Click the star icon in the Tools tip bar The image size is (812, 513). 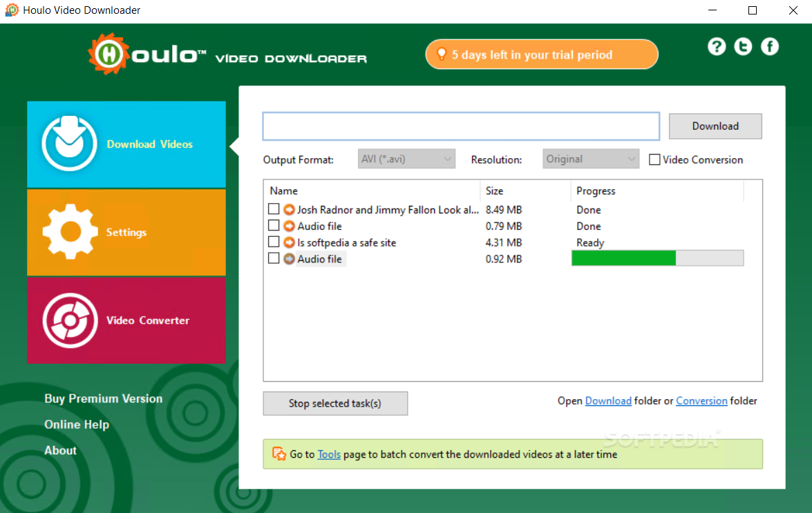coord(279,454)
